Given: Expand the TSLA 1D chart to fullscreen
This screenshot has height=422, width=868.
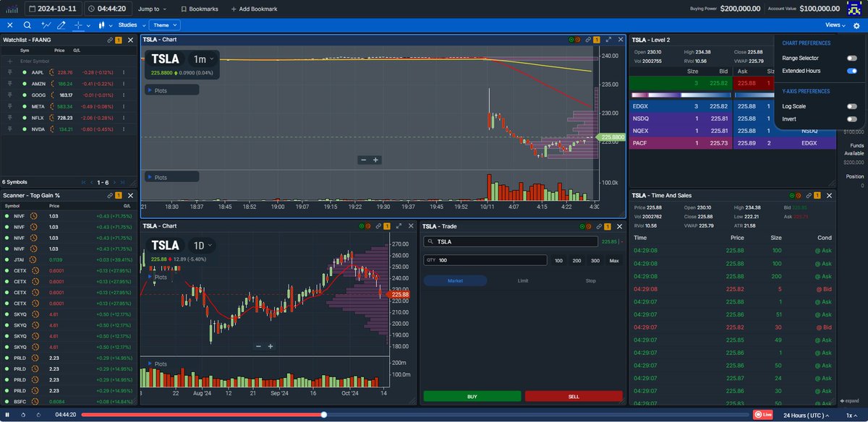Looking at the screenshot, I should pos(398,225).
